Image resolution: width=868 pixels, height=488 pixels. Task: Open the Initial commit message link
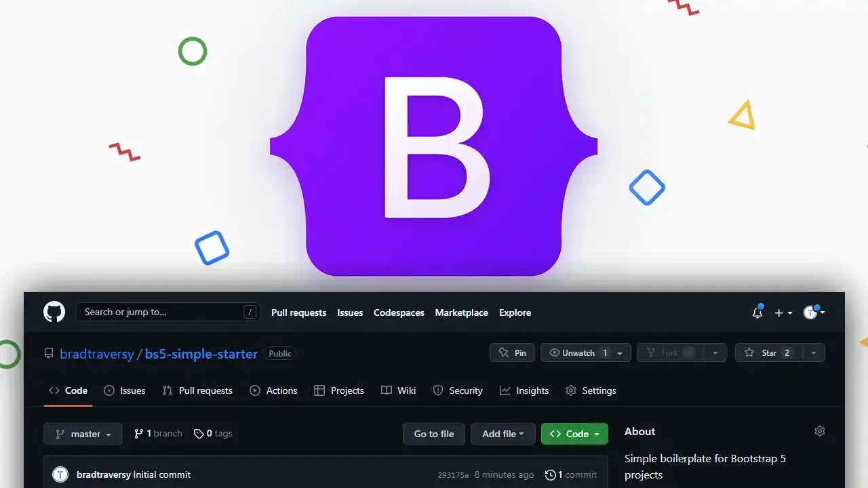click(x=162, y=475)
